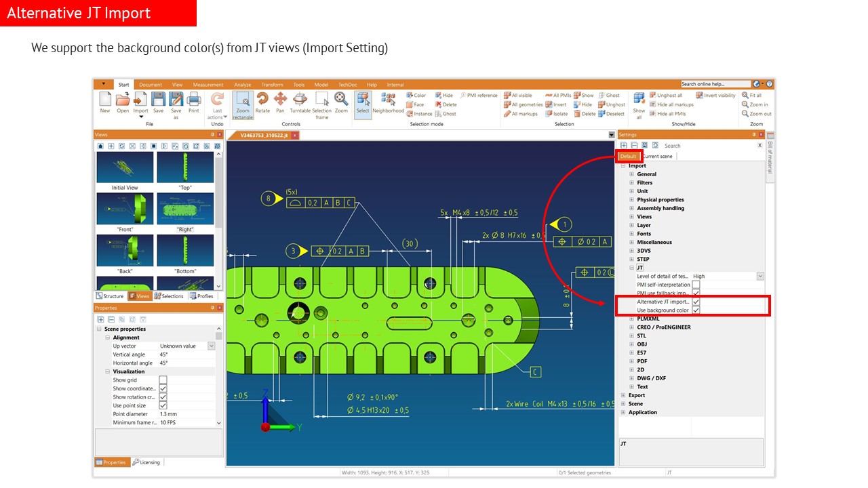Enable PMI self-interpretation checkbox
The height and width of the screenshot is (488, 868).
pos(696,285)
